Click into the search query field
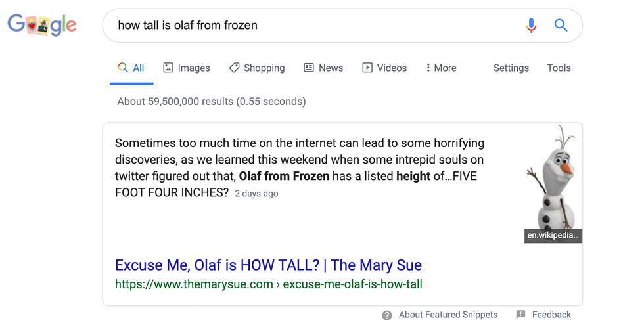The width and height of the screenshot is (644, 331). point(309,26)
